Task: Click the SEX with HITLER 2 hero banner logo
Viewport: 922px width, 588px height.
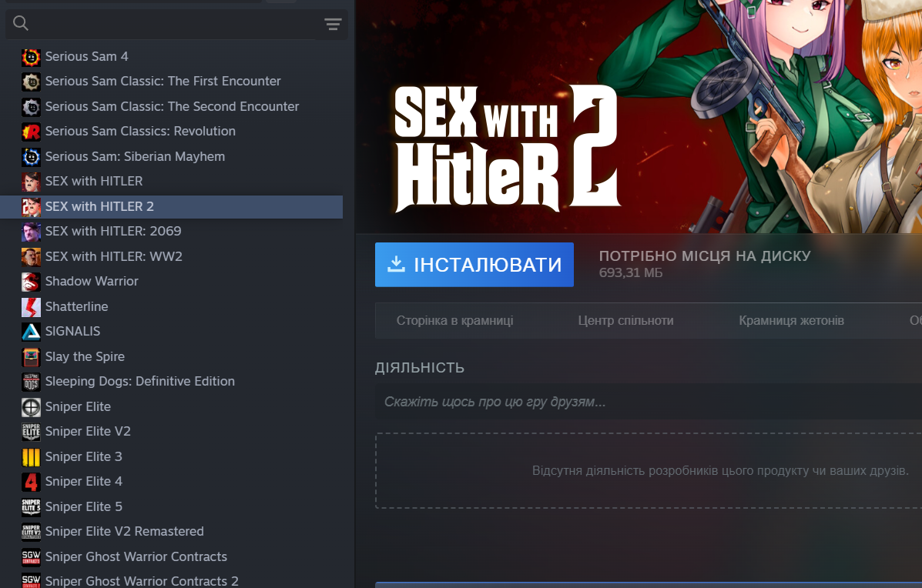Action: click(506, 148)
